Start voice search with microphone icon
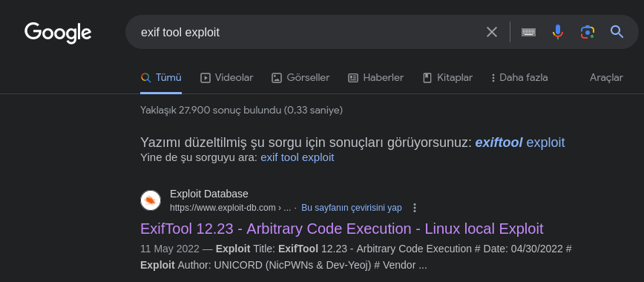644x282 pixels. pos(557,32)
